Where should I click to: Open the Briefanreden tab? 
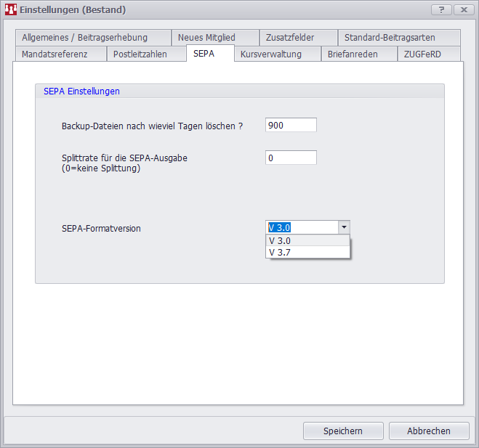[353, 54]
